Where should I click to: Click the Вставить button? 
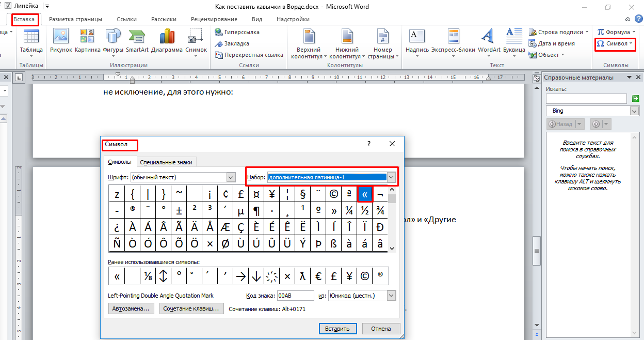pyautogui.click(x=337, y=329)
